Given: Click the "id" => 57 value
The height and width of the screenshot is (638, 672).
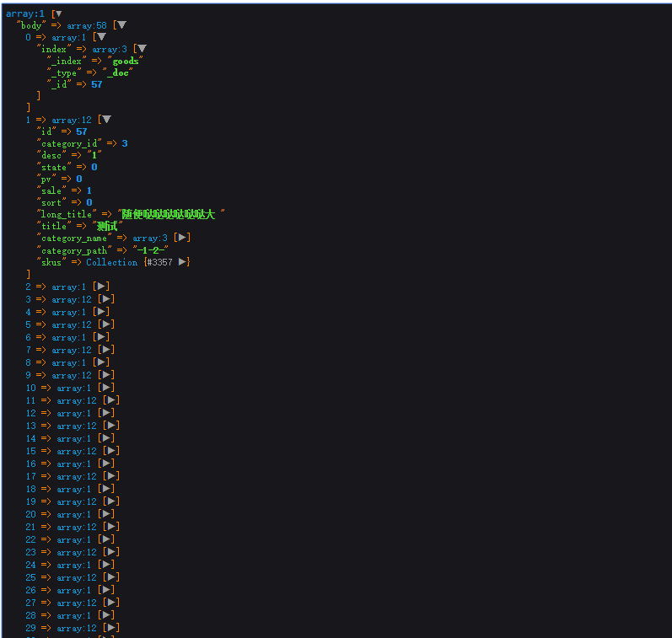Looking at the screenshot, I should pos(82,131).
